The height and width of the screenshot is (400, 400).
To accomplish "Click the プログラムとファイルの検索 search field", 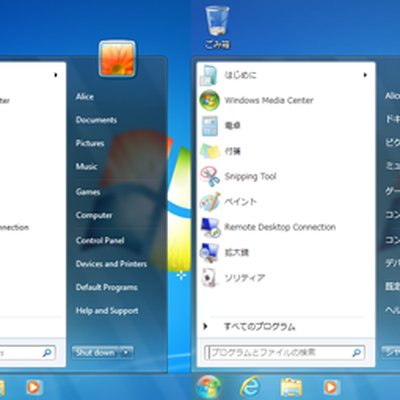I will (284, 353).
